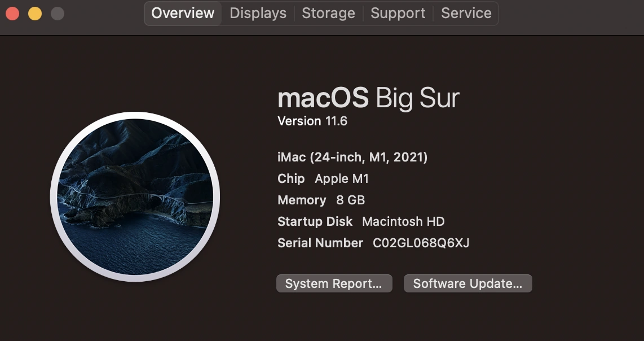Click Version 11.6 to reveal build number
644x341 pixels.
tap(312, 120)
